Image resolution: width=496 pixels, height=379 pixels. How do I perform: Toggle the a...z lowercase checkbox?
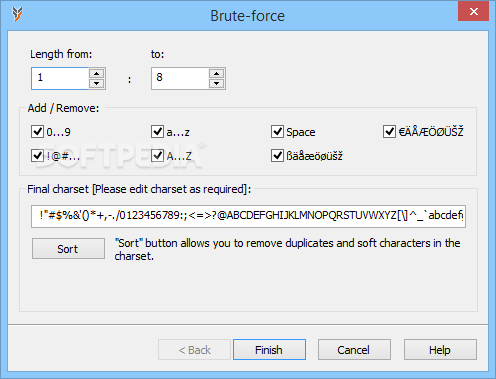pyautogui.click(x=157, y=132)
